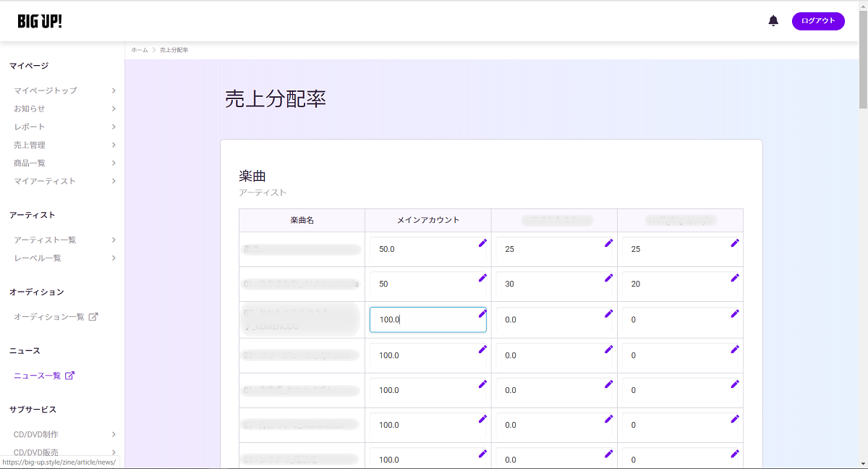The width and height of the screenshot is (868, 469).
Task: Expand the アーティスト一覧 sidebar chevron
Action: (114, 240)
